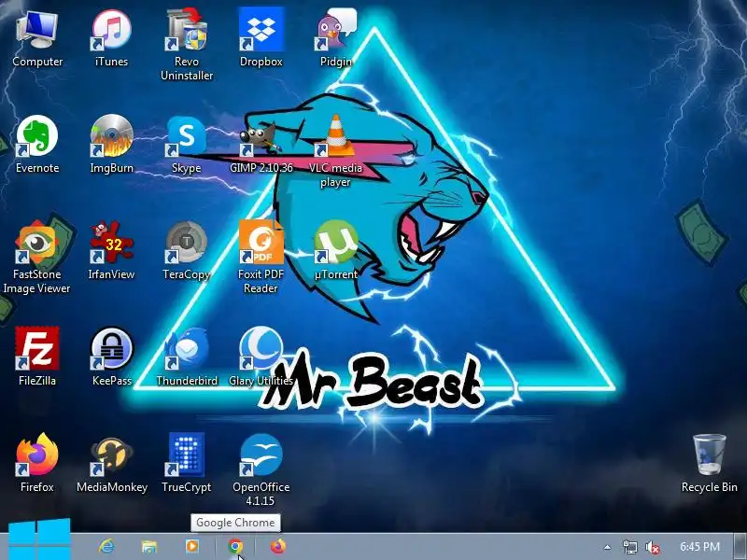This screenshot has width=747, height=560.
Task: Click the Show desktop strip
Action: click(740, 547)
